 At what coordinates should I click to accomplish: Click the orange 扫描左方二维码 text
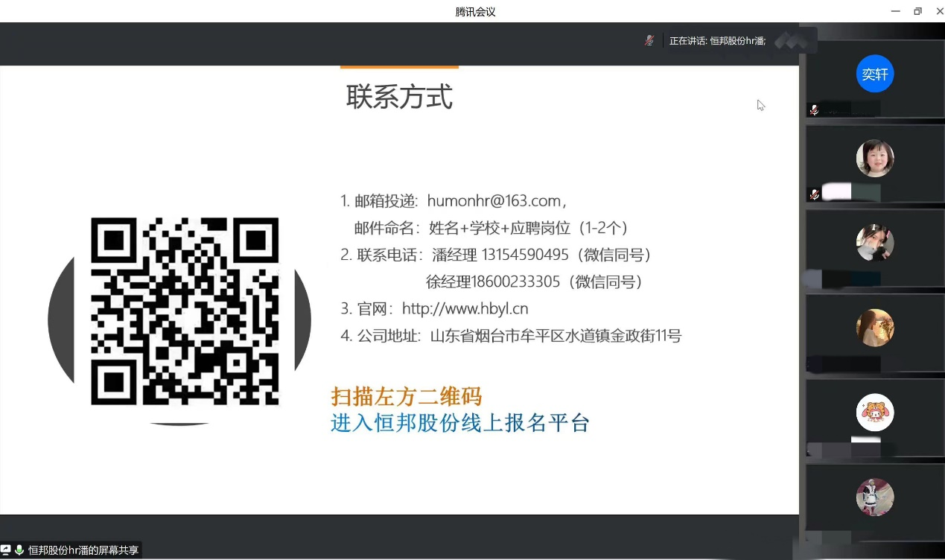point(407,396)
